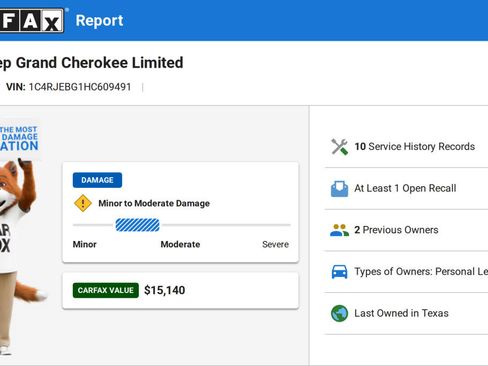Click the green CARFAX VALUE badge

106,290
